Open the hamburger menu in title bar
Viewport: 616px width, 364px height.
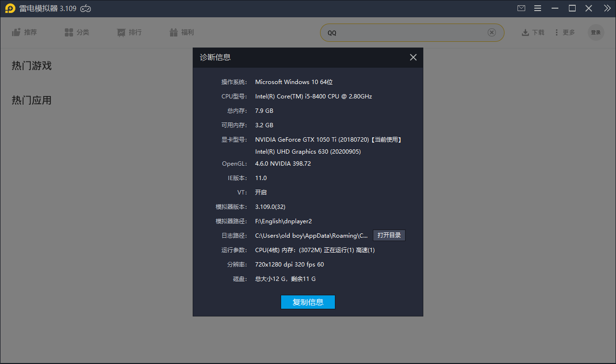[x=538, y=8]
